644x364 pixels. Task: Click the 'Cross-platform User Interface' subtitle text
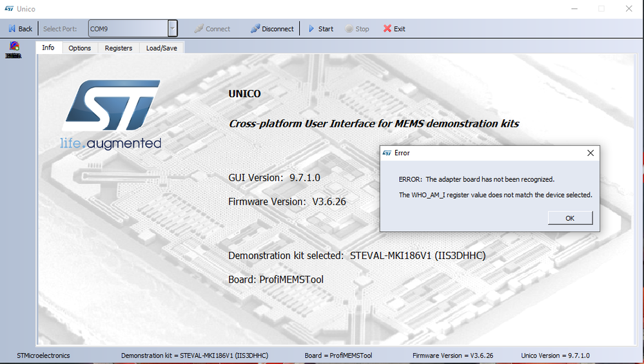374,124
